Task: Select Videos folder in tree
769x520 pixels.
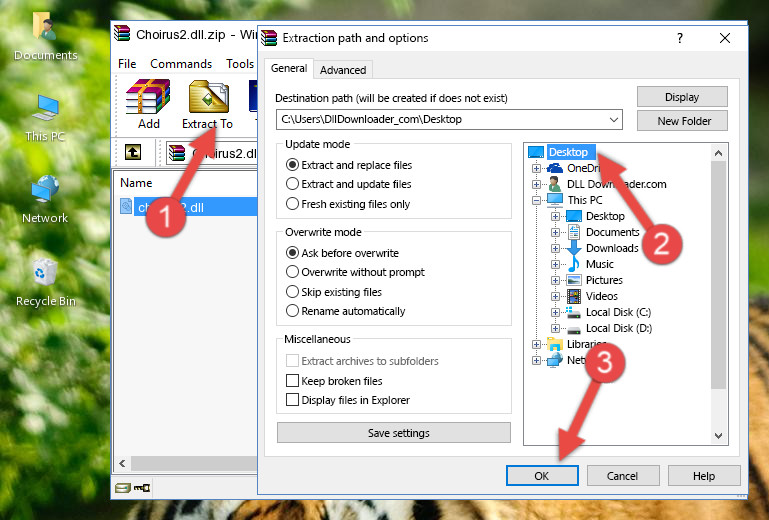Action: pyautogui.click(x=602, y=296)
